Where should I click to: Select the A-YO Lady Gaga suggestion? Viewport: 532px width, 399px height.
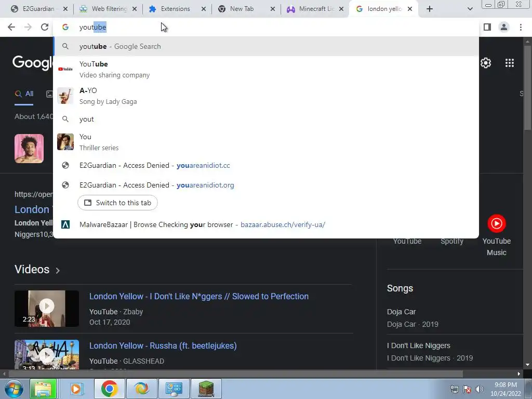267,96
